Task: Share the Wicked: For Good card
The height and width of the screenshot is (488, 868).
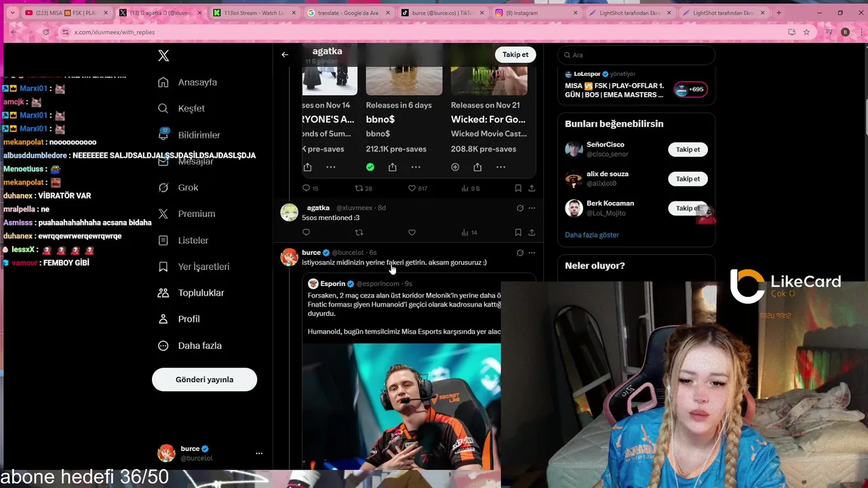Action: coord(477,167)
